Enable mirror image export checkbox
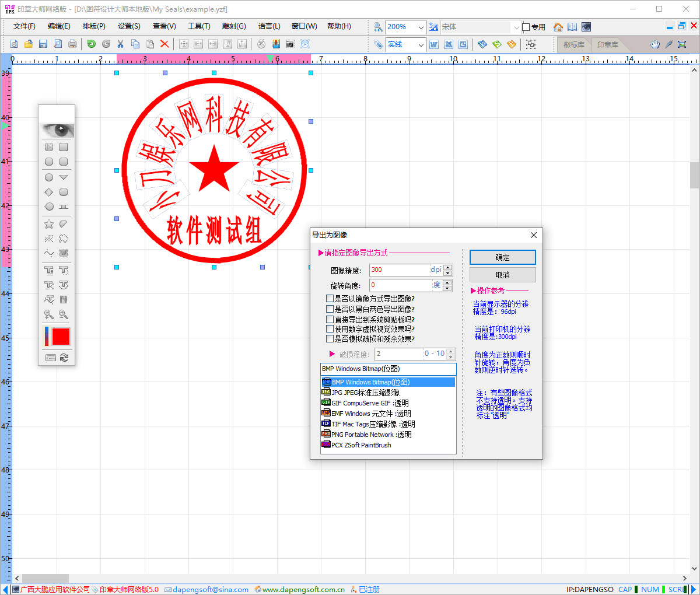The image size is (700, 595). coord(330,299)
